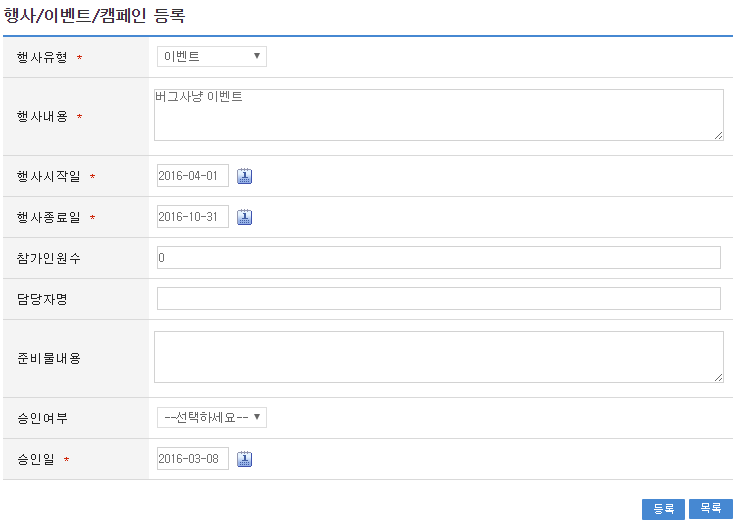
Task: Click the 담당자명 field label
Action: 42,299
